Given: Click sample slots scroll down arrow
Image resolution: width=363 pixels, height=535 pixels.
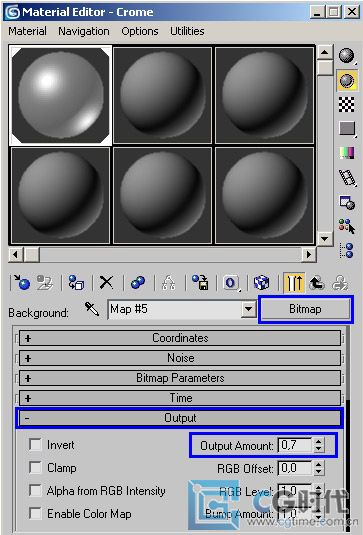Looking at the screenshot, I should (324, 238).
